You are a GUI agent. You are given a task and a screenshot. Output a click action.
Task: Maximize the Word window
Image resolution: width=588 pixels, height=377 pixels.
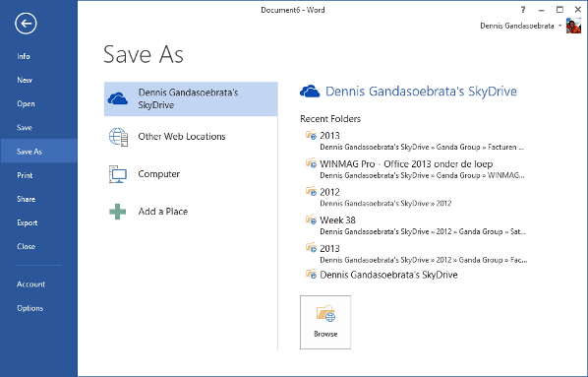[559, 10]
